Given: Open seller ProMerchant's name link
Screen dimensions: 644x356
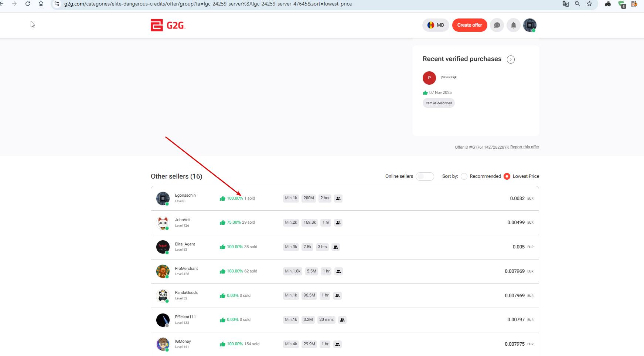Looking at the screenshot, I should click(x=187, y=269).
